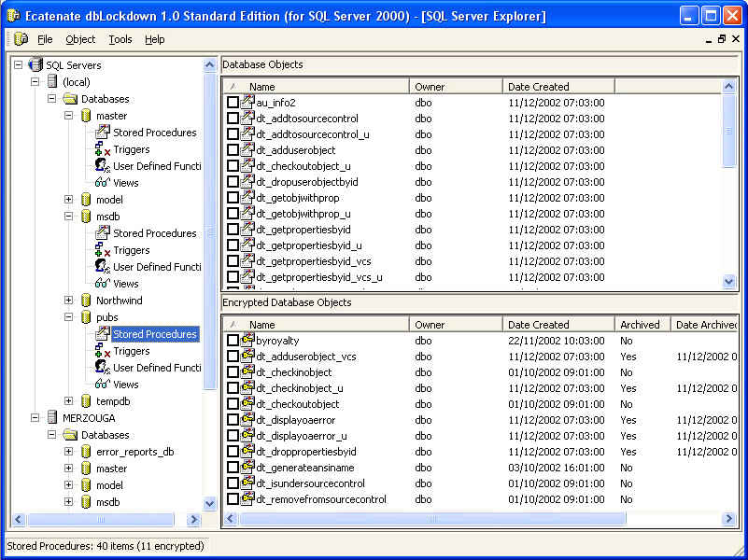Image resolution: width=748 pixels, height=560 pixels.
Task: Sort Database Objects by Owner column
Action: pos(456,86)
